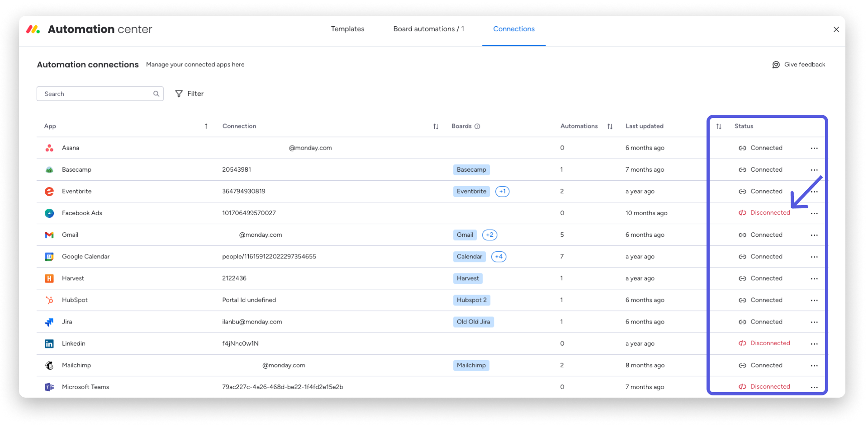This screenshot has width=868, height=427.
Task: Expand the +2 boards chip on Gmail row
Action: click(489, 235)
